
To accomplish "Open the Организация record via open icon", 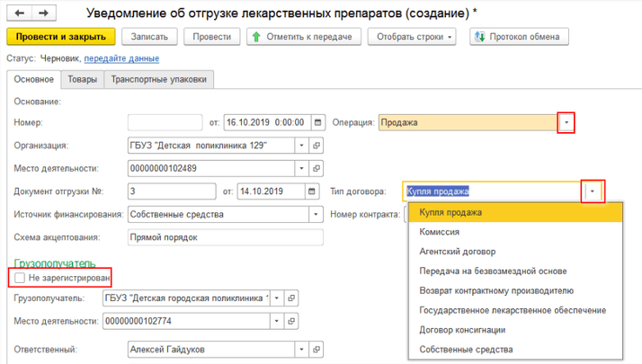I will pyautogui.click(x=316, y=146).
